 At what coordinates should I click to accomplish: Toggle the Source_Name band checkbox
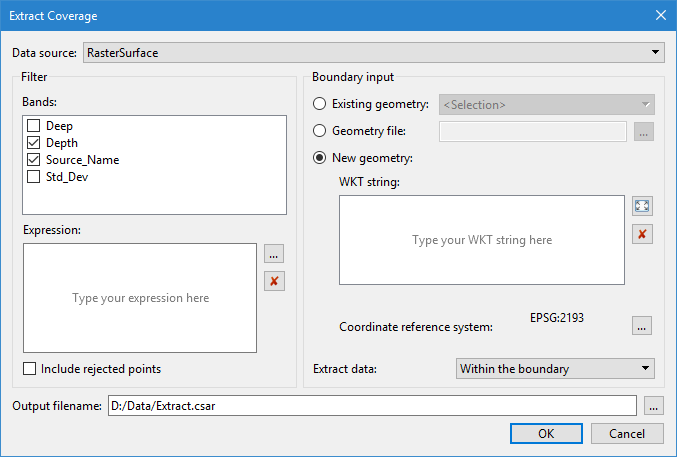point(34,160)
